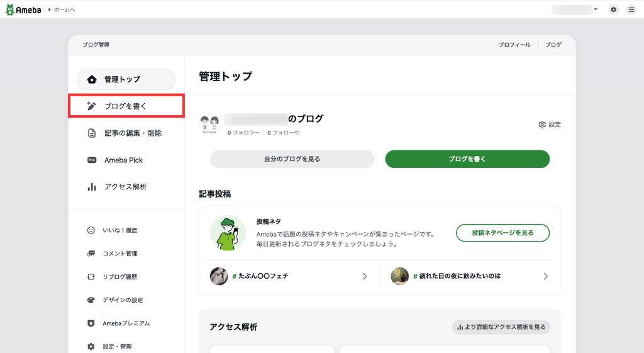Screen dimensions: 644x353
Task: Open アクセス解析 in sidebar
Action: (x=126, y=187)
